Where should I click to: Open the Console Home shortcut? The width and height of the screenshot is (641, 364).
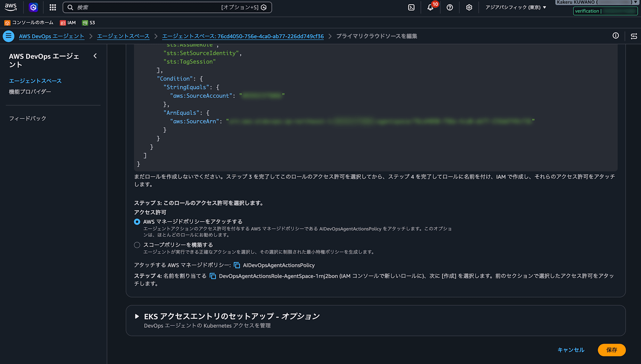tap(29, 23)
